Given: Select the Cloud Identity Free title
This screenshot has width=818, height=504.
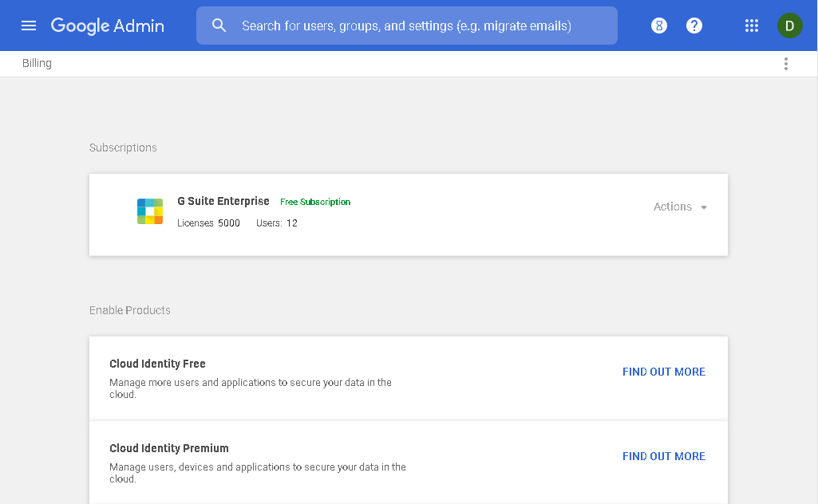Looking at the screenshot, I should click(x=157, y=364).
